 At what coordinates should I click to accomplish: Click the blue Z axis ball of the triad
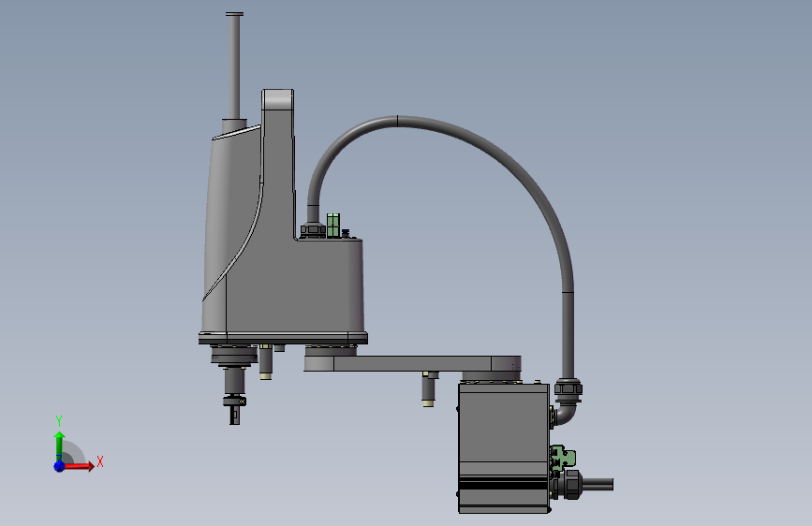click(x=59, y=466)
